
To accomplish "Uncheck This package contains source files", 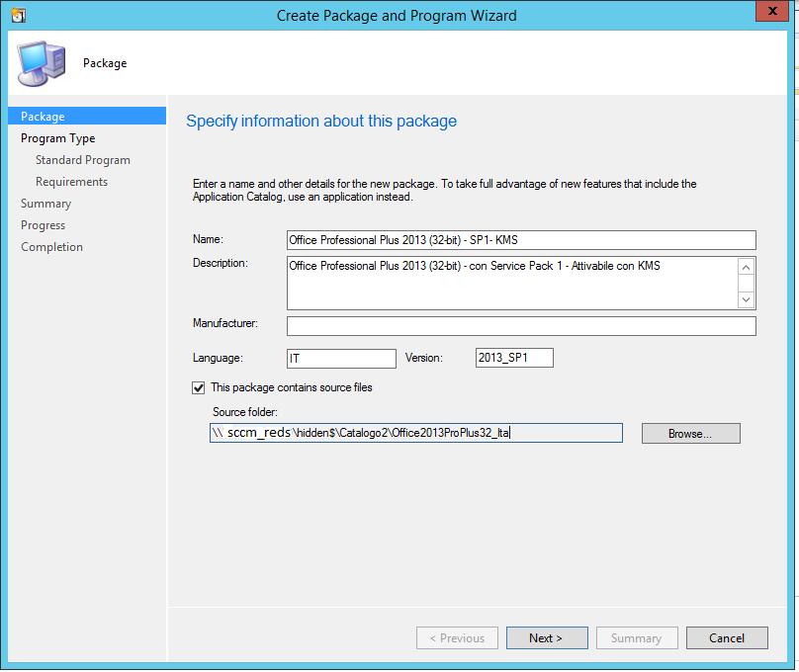I will pyautogui.click(x=198, y=388).
